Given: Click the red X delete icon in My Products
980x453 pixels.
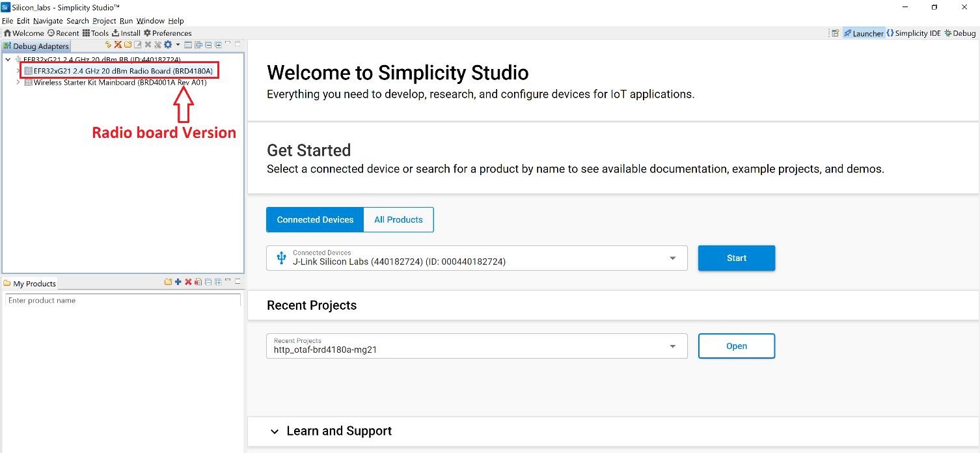Looking at the screenshot, I should point(188,282).
